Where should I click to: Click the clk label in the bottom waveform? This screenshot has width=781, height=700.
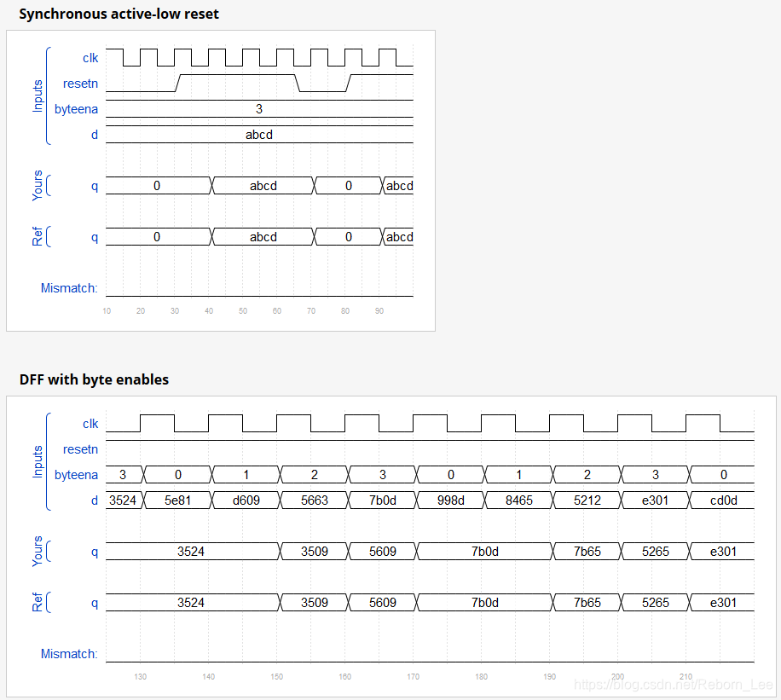pyautogui.click(x=90, y=424)
